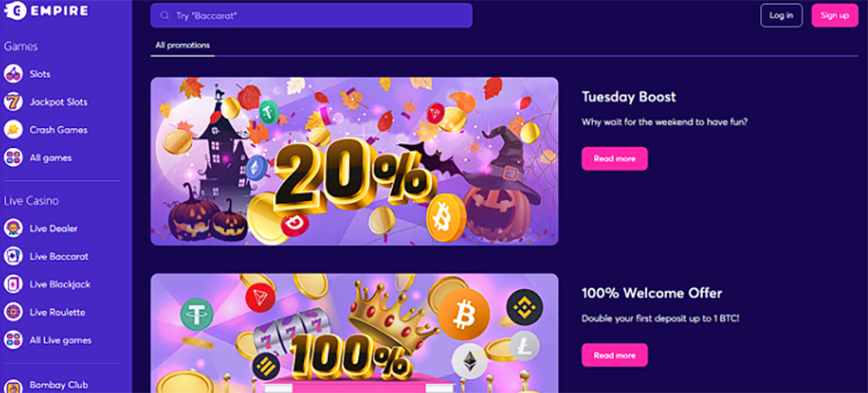Screen dimensions: 868x393
Task: Open the 100% Welcome Offer banner
Action: [354, 333]
